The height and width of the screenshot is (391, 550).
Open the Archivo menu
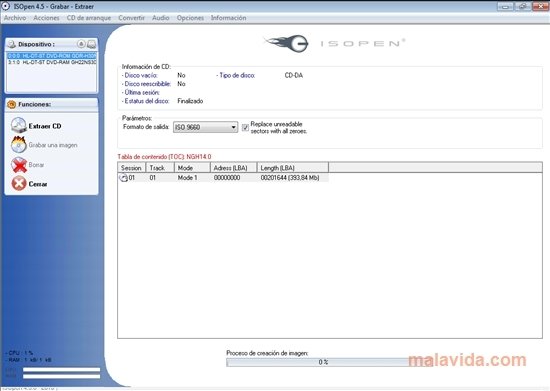coord(15,18)
